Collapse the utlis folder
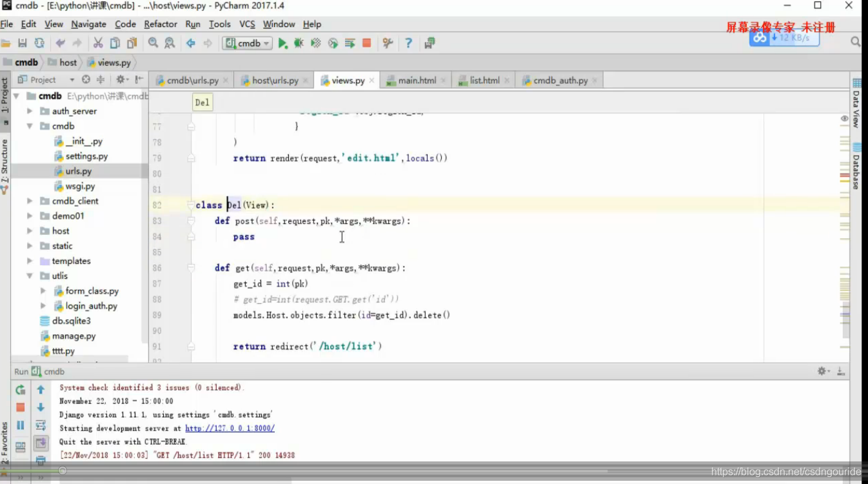868x484 pixels. pyautogui.click(x=30, y=276)
